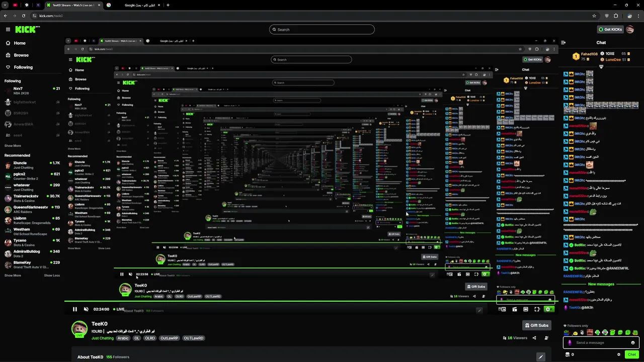
Task: Click the Gift Subs button
Action: pos(536,325)
